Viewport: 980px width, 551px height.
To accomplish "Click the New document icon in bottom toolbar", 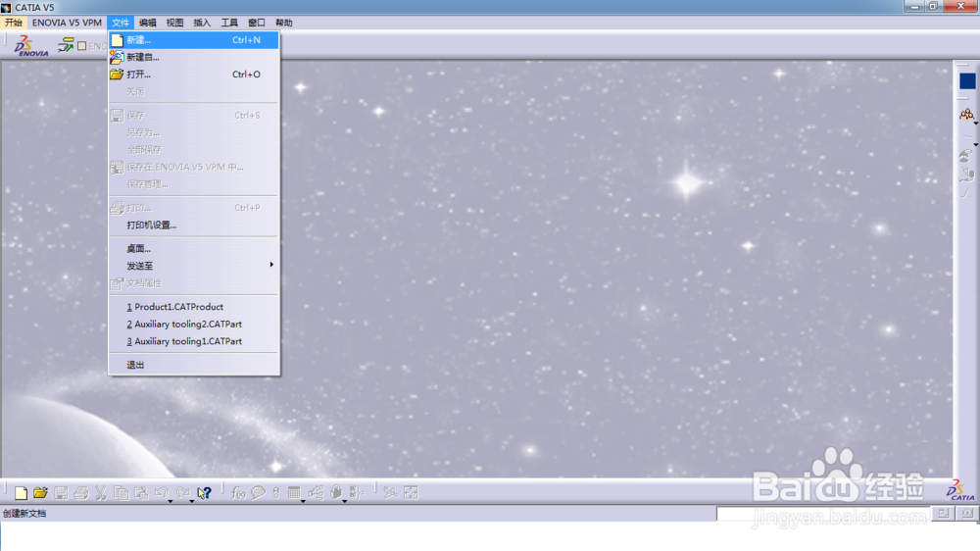I will (x=21, y=493).
